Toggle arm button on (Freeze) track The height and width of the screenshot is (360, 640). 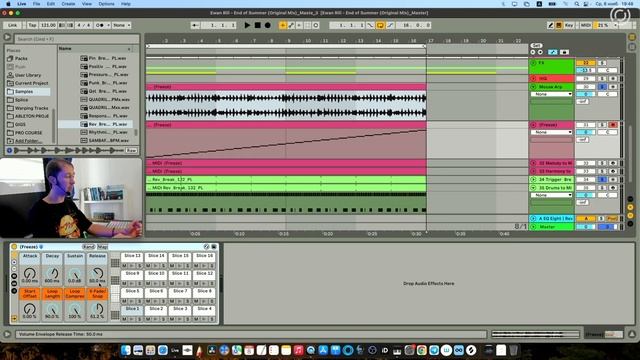pos(613,125)
